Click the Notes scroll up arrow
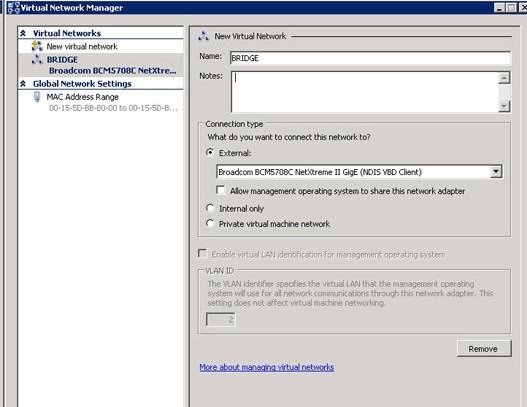 coord(504,78)
